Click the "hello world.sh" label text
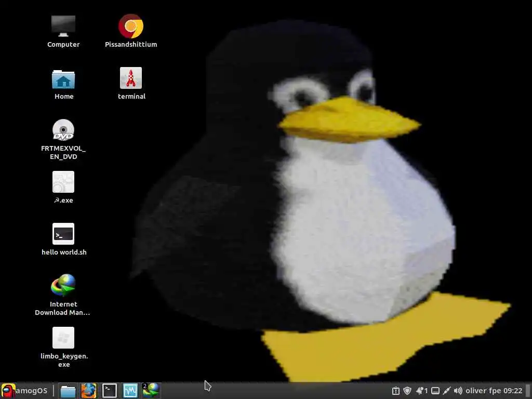 coord(64,252)
